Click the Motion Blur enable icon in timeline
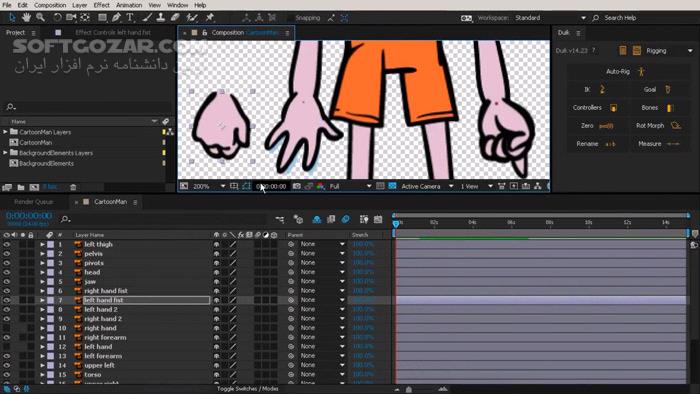The image size is (700, 394). 346,219
